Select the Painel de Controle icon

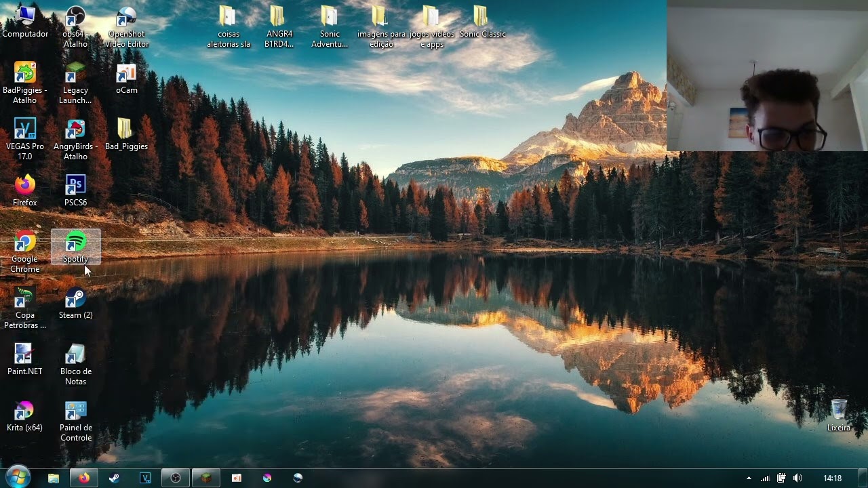[75, 421]
